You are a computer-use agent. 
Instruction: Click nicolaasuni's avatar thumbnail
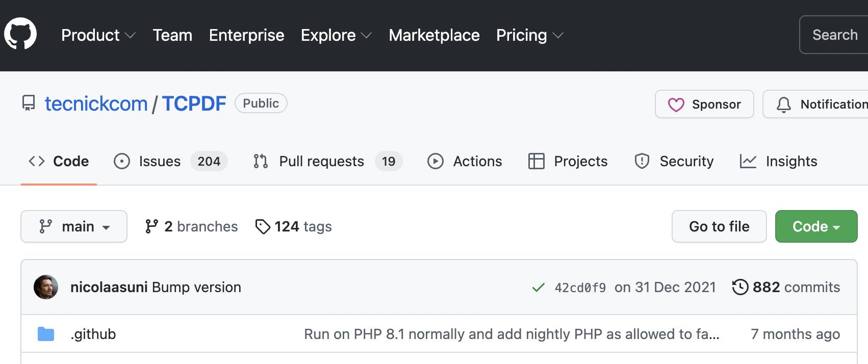tap(46, 287)
